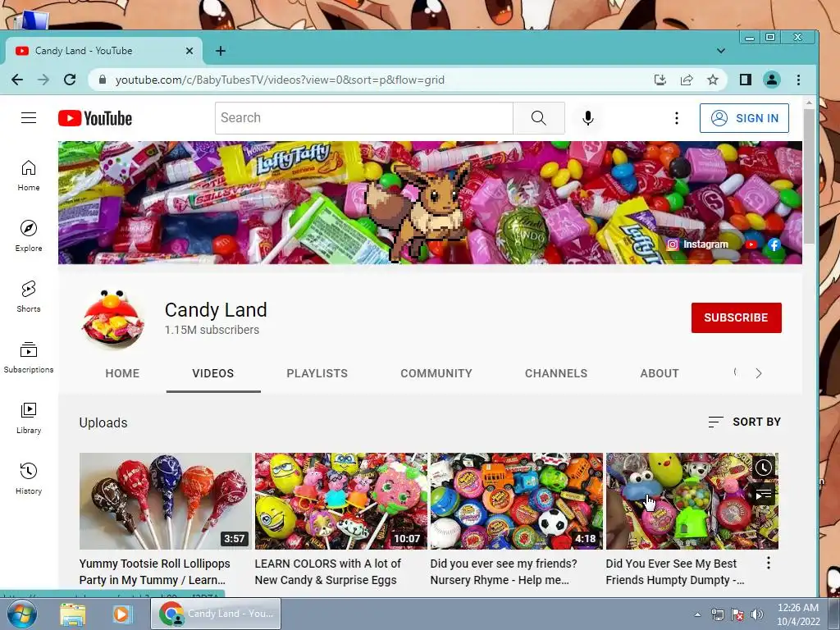Image resolution: width=840 pixels, height=630 pixels.
Task: Click the browser address bar URL
Action: [280, 80]
